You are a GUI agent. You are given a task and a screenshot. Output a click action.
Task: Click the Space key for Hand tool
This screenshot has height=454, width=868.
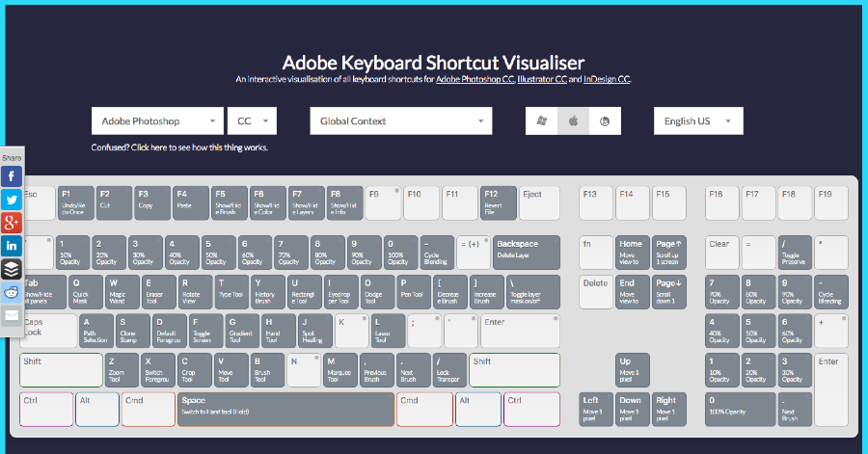pyautogui.click(x=285, y=409)
